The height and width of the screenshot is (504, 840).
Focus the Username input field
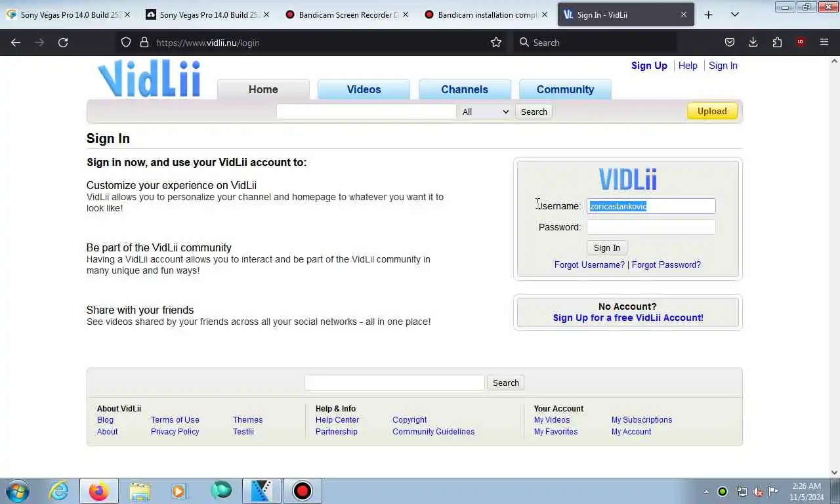click(x=651, y=206)
